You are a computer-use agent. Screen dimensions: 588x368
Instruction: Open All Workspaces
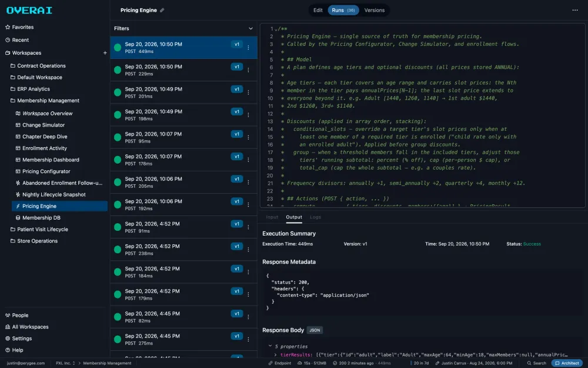point(27,327)
